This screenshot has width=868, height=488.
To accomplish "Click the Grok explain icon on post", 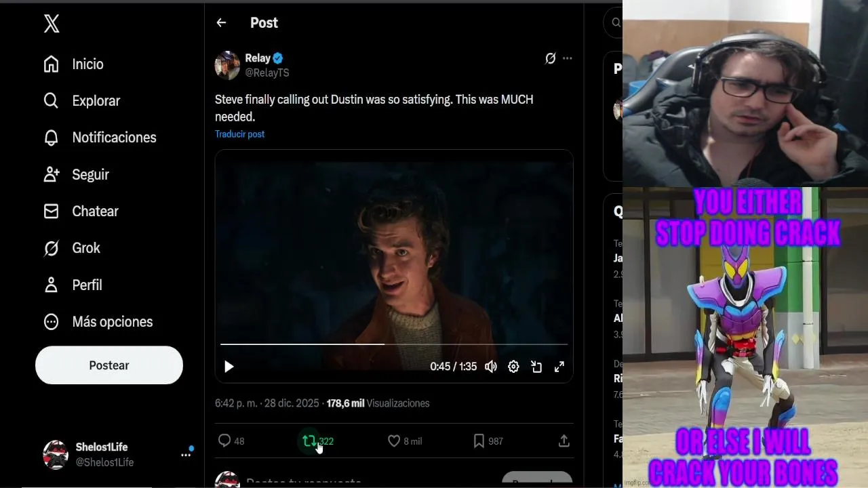I will click(x=551, y=58).
